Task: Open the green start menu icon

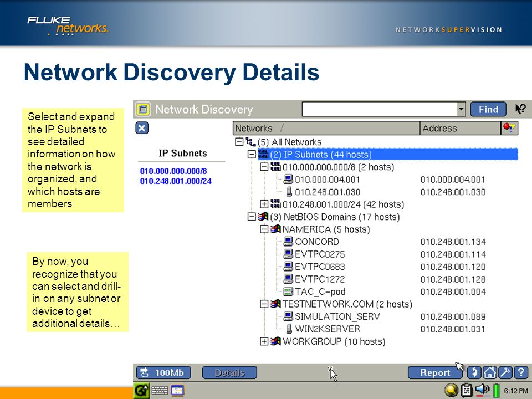Action: (x=141, y=391)
